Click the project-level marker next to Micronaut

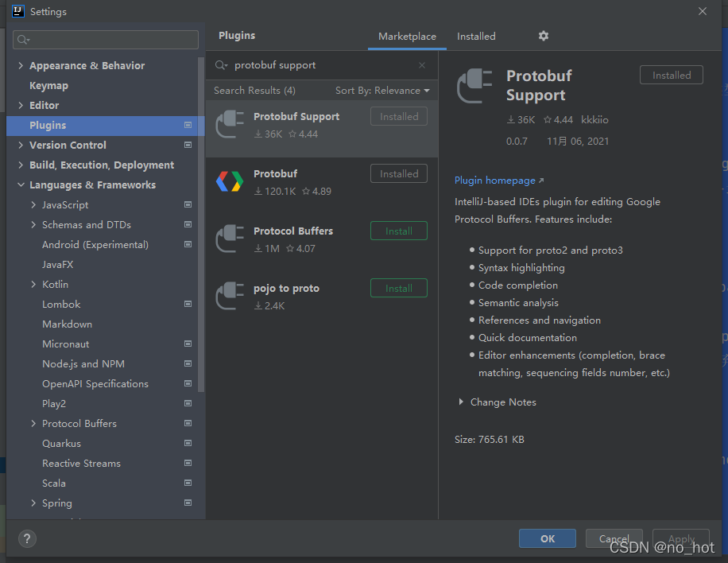pos(188,344)
